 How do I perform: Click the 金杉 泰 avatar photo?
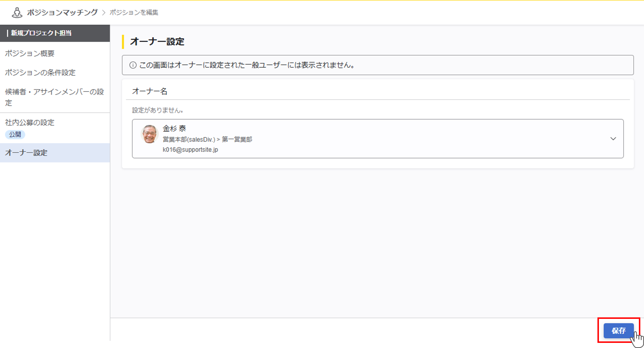point(150,134)
